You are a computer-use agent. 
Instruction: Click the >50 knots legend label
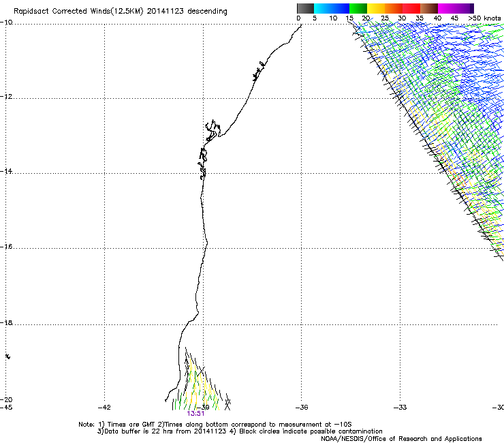(x=484, y=18)
